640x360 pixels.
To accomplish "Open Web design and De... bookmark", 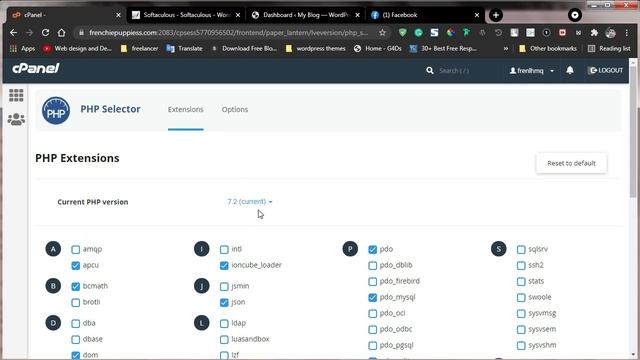I will point(77,48).
